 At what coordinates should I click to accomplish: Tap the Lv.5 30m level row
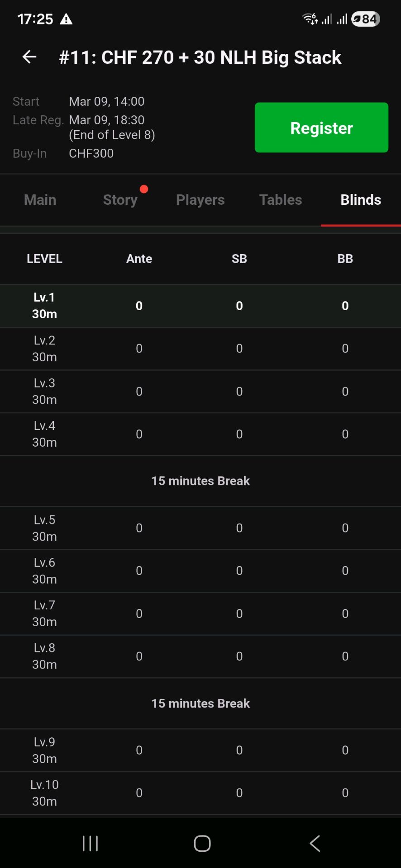(200, 528)
